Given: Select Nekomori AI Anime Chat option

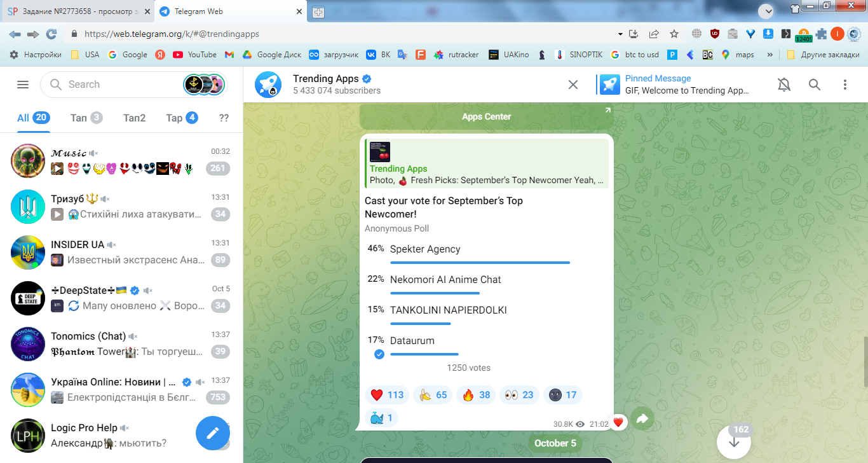Looking at the screenshot, I should coord(487,283).
